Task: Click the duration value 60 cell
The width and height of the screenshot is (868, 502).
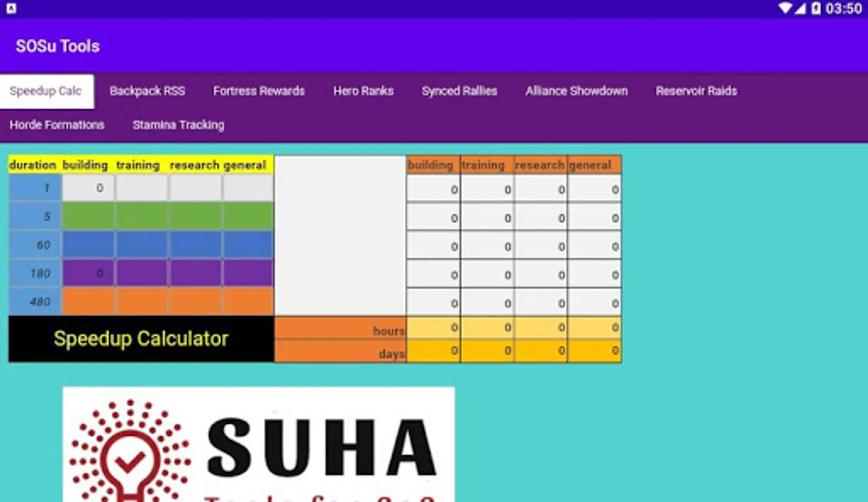Action: point(35,245)
